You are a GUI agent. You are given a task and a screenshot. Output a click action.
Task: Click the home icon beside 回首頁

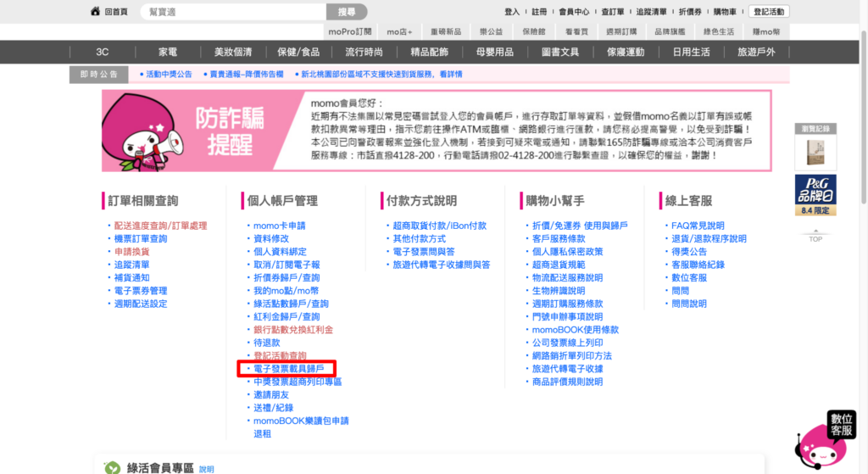95,11
